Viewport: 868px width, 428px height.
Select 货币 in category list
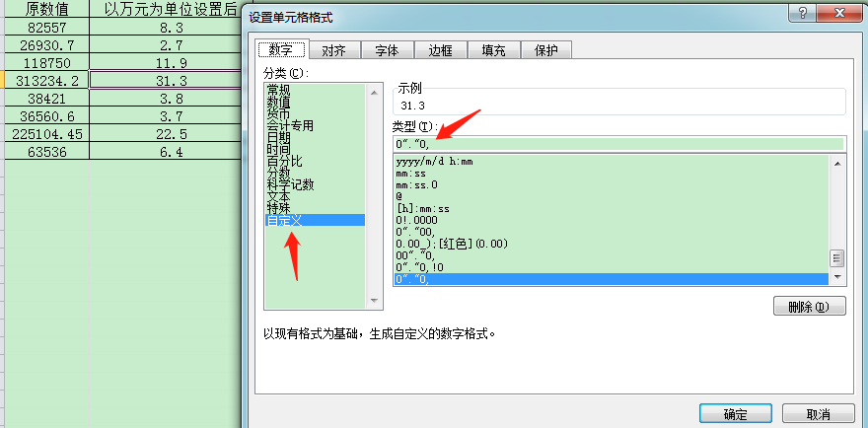[315, 114]
